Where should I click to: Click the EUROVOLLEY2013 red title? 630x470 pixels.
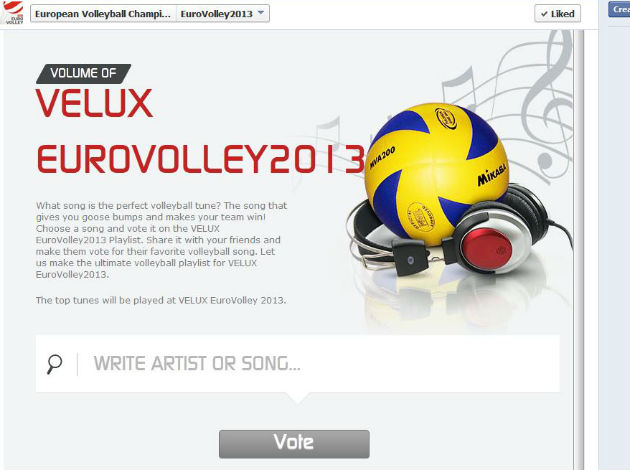pos(200,159)
